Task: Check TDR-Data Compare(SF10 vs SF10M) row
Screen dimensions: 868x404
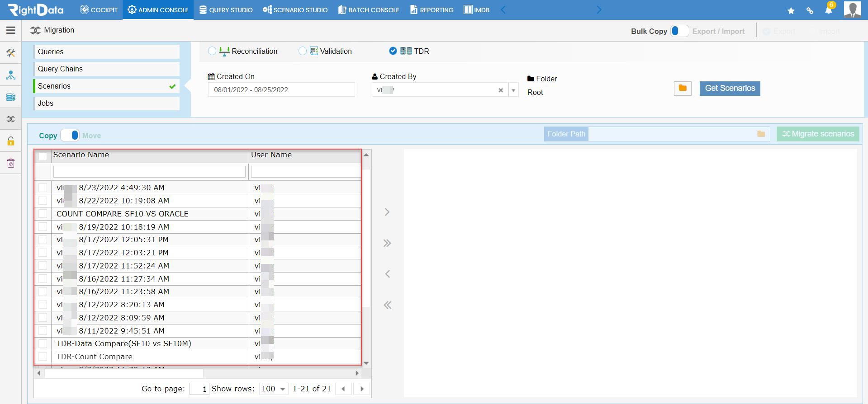Action: click(x=43, y=343)
